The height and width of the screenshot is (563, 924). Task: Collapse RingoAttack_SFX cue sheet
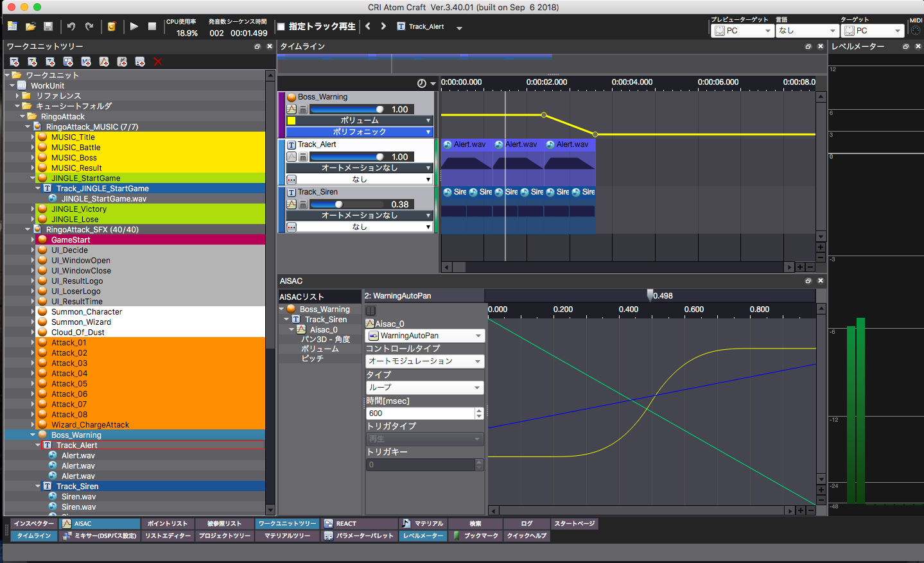(28, 230)
